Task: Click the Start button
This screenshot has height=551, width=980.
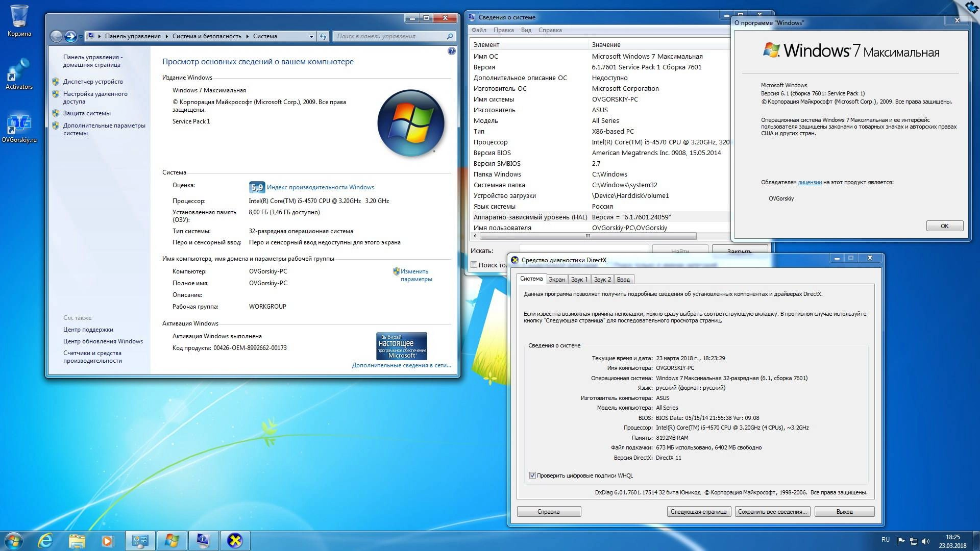Action: pyautogui.click(x=13, y=540)
